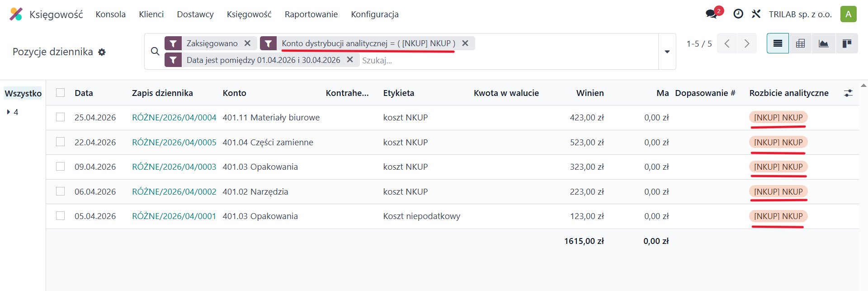
Task: Sort by Dopasowanie # column header
Action: (x=705, y=93)
